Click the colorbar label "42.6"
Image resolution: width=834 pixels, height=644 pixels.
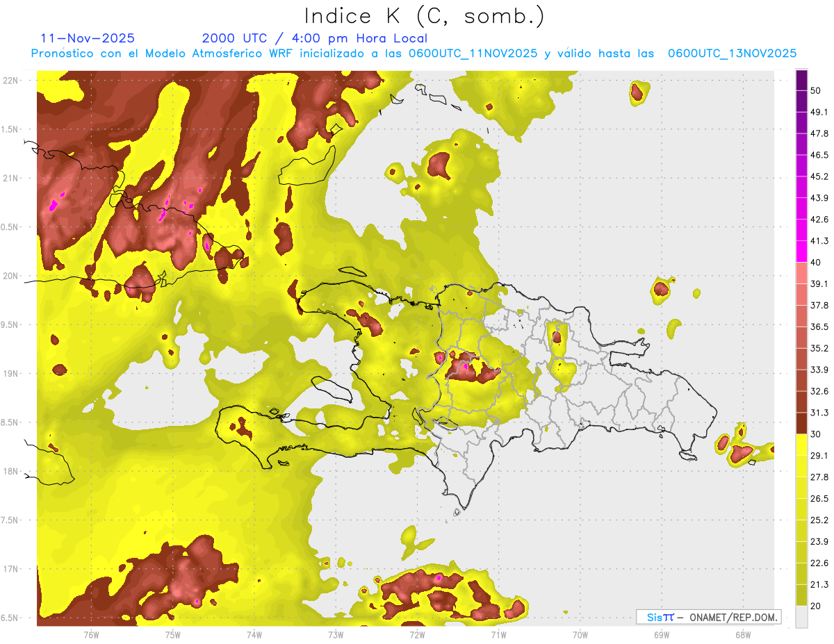point(819,220)
